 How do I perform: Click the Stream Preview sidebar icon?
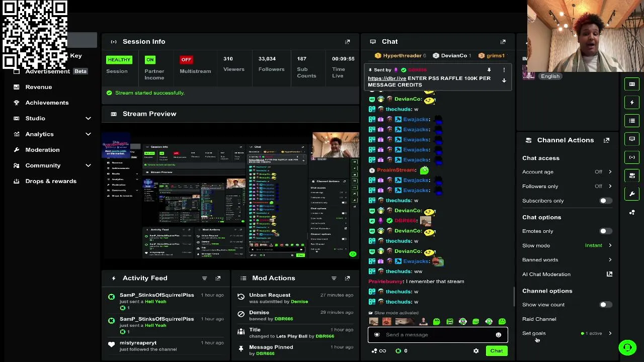(x=632, y=84)
